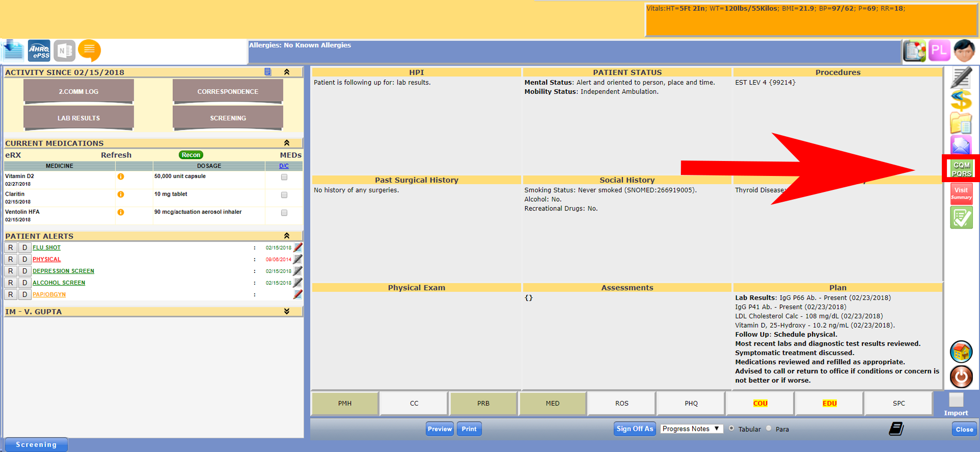Check the D/C box for Vitamin D2
Image resolution: width=980 pixels, height=452 pixels.
284,177
